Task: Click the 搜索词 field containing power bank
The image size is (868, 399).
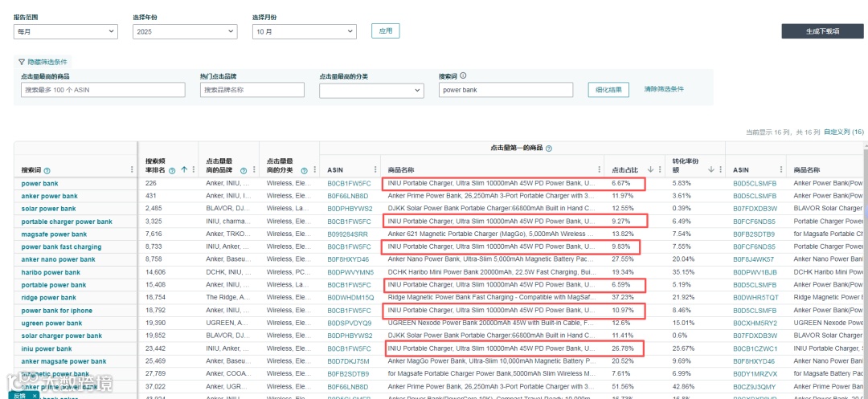Action: pyautogui.click(x=506, y=90)
